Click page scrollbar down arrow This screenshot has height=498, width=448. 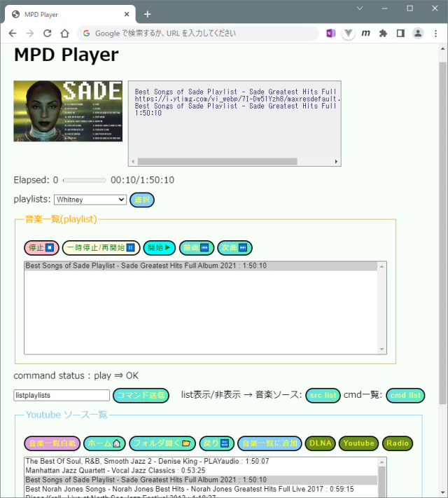click(443, 492)
